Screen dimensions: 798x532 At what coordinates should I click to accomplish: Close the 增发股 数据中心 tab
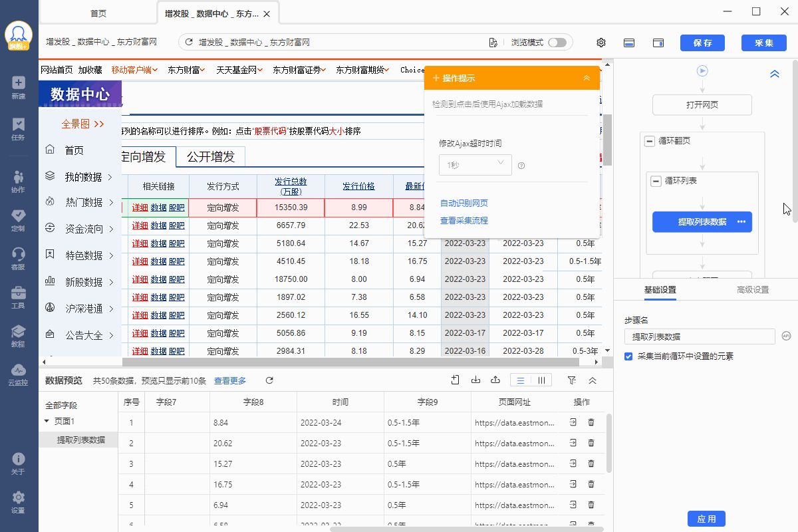tap(267, 13)
